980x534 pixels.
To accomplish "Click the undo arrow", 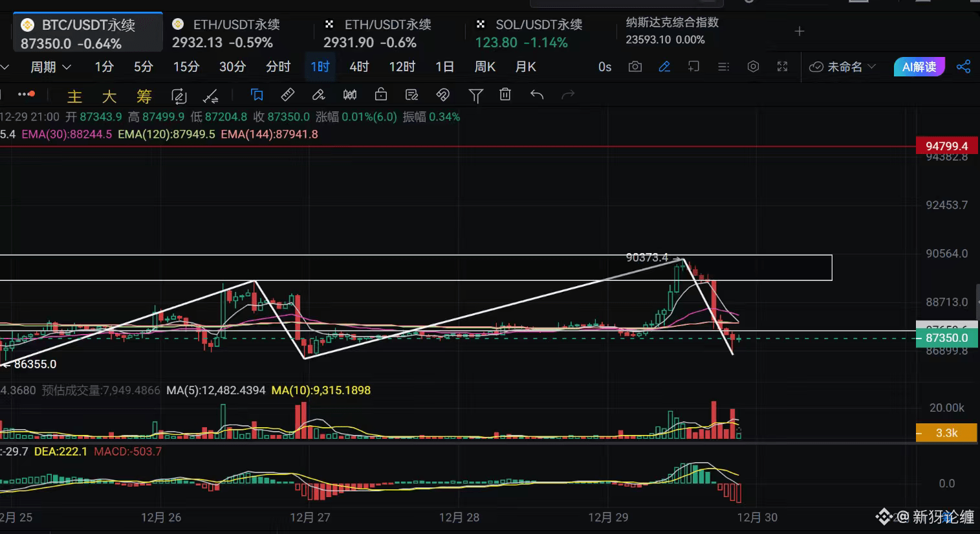I will [537, 95].
